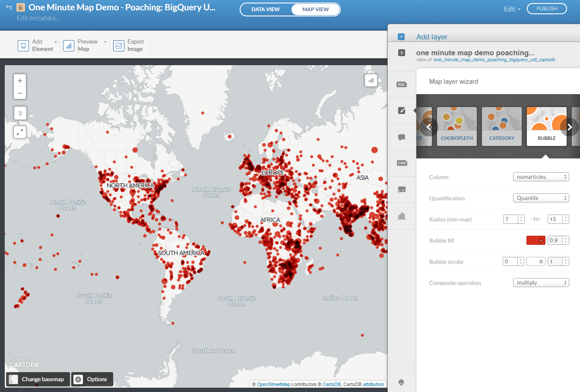Open the infowindow speech-bubble panel
Image resolution: width=580 pixels, height=392 pixels.
(402, 137)
